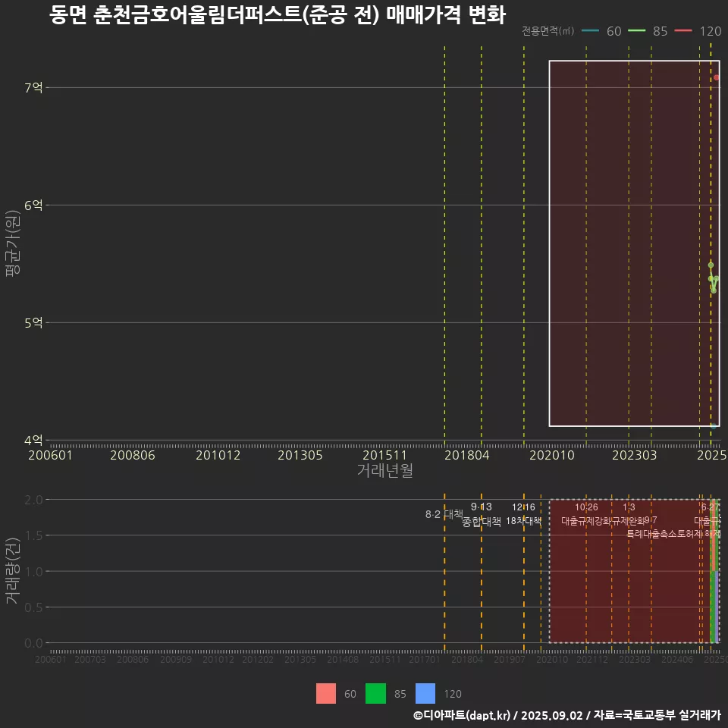Viewport: 728px width, 728px height.
Task: Click the red 120㎡ data point near 7억
Action: click(x=717, y=77)
